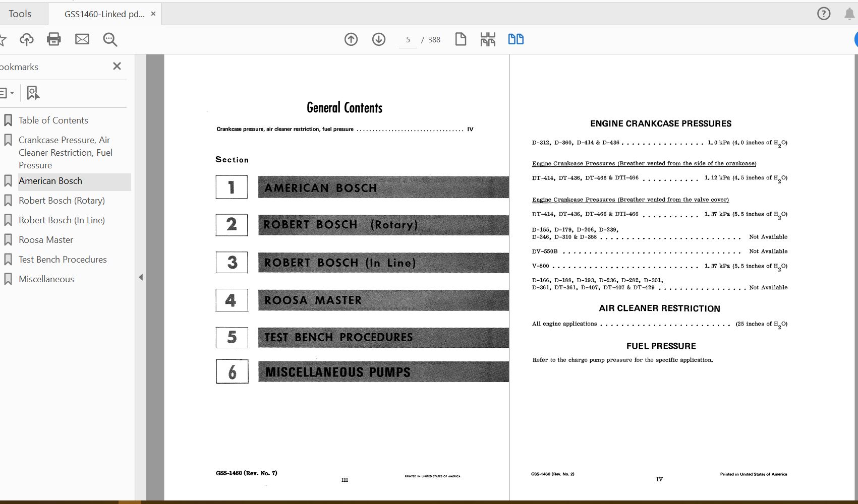Click the bookmark icon beside Roosa Master
The image size is (858, 504).
click(x=8, y=240)
